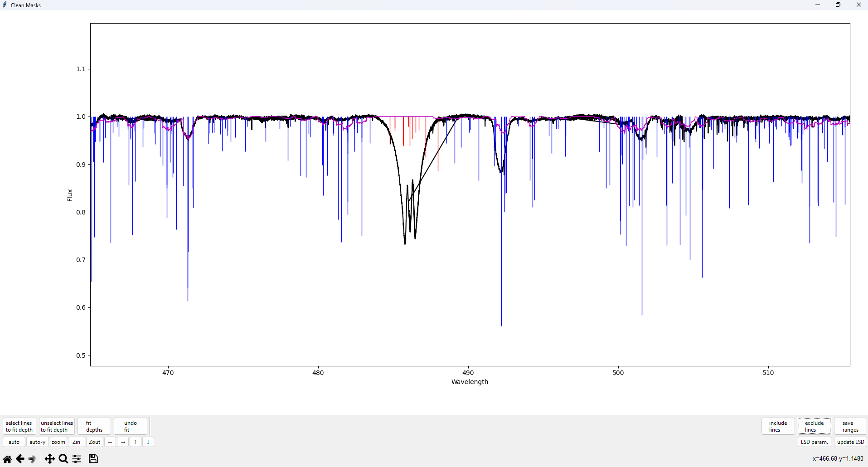Click the 'Zin' zoom in button
868x467 pixels.
tap(77, 442)
